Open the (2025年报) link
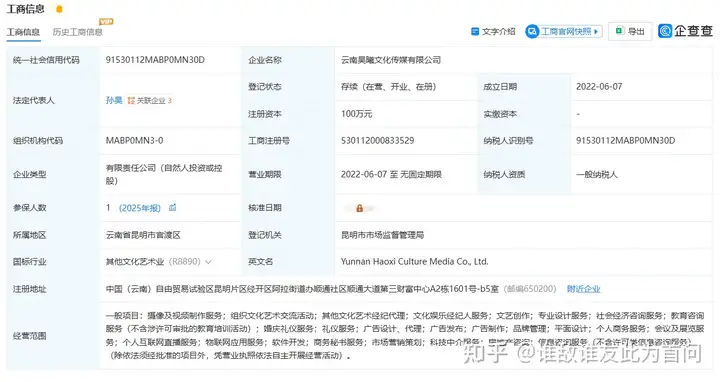 coord(140,208)
